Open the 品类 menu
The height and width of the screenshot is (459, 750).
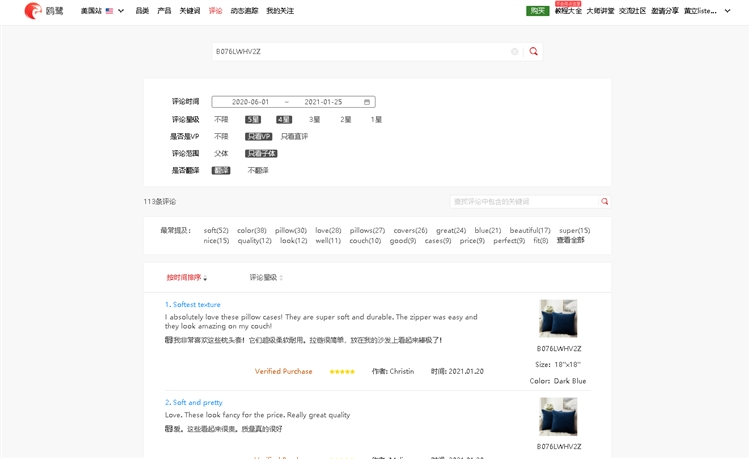tap(142, 11)
